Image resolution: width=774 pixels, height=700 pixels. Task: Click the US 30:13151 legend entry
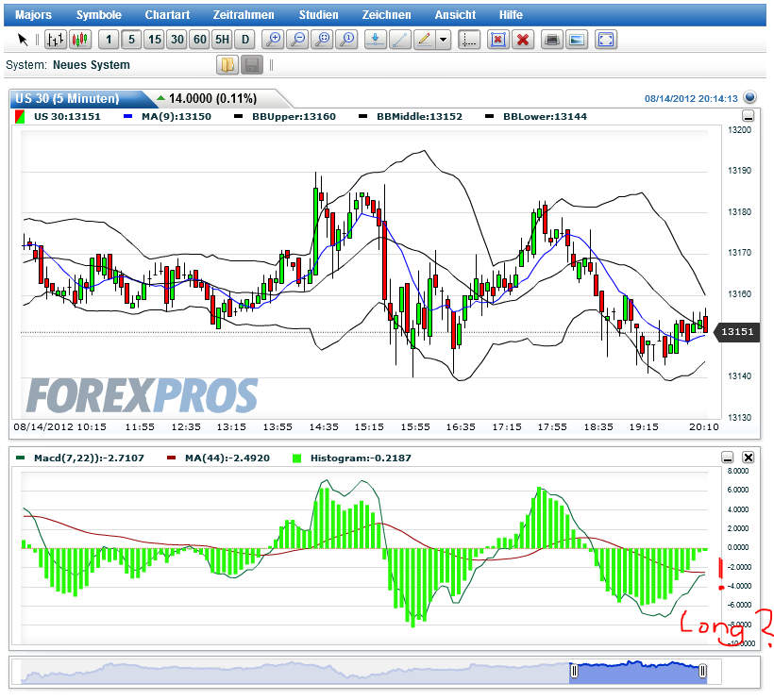(x=59, y=117)
